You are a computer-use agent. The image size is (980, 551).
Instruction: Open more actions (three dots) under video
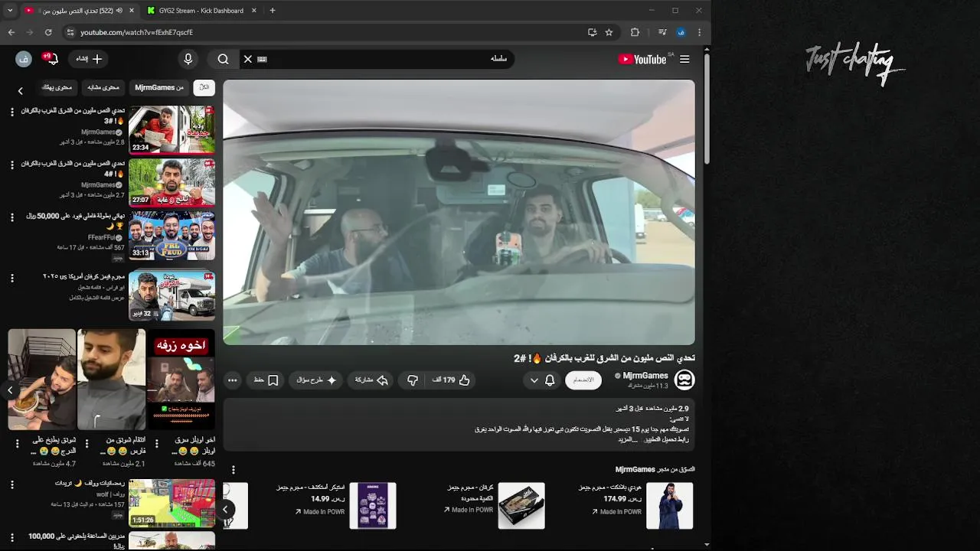tap(233, 380)
